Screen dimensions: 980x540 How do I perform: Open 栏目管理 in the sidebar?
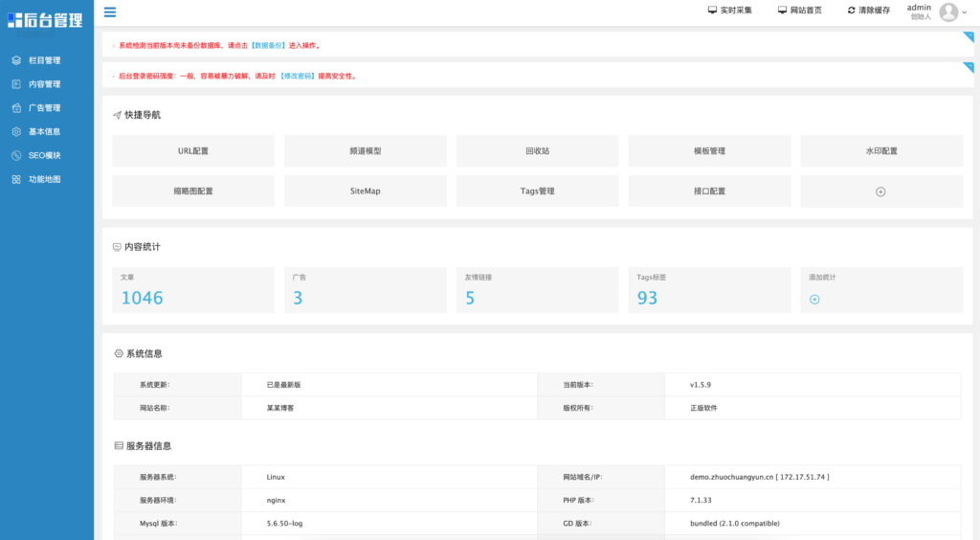(x=44, y=60)
